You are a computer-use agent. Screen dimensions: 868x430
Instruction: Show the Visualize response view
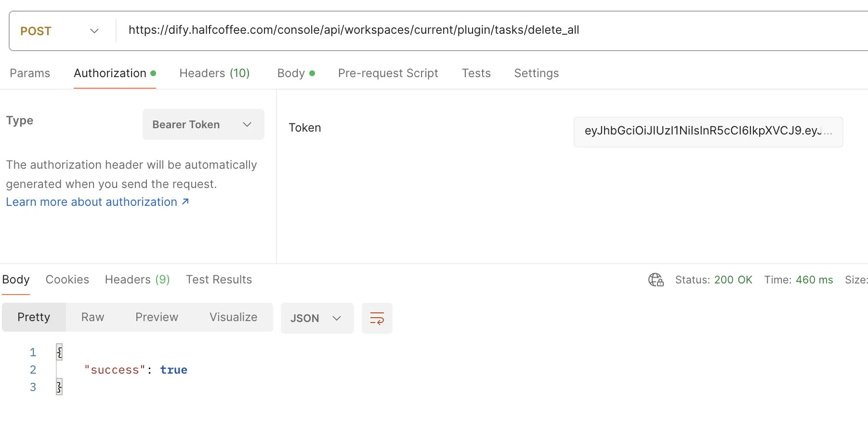tap(233, 317)
